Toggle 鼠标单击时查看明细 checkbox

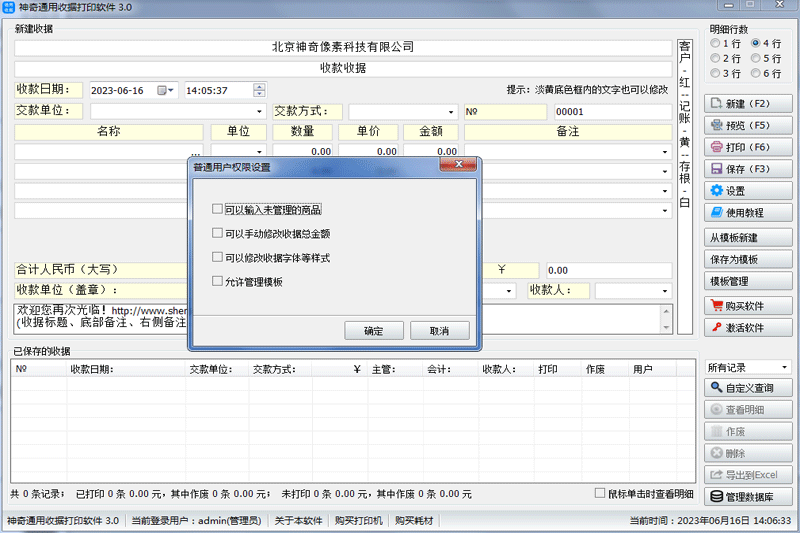click(600, 493)
